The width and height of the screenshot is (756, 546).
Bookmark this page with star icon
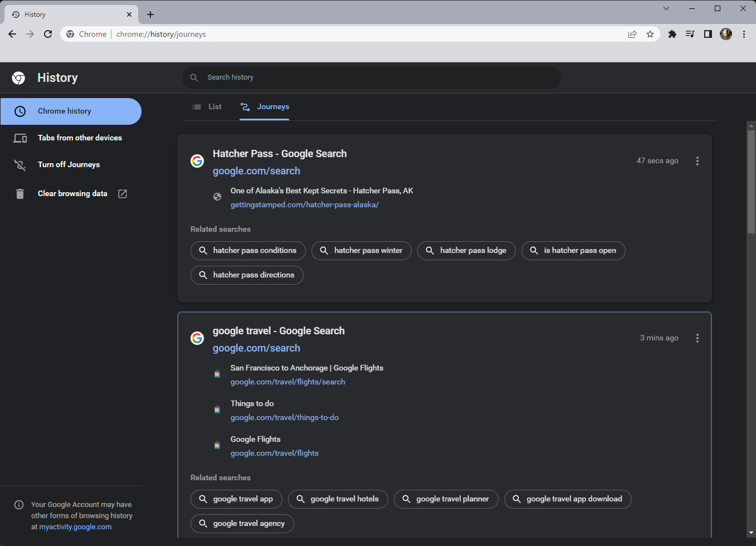(x=650, y=34)
